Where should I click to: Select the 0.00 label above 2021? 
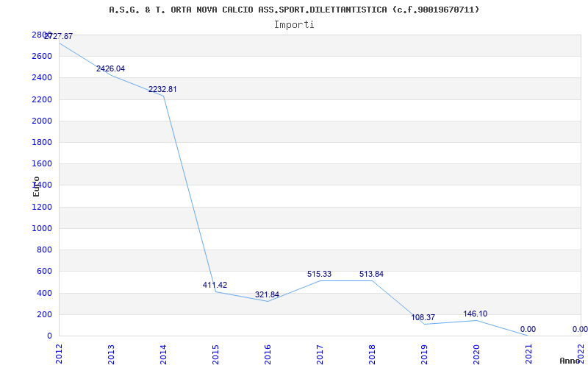pos(528,329)
